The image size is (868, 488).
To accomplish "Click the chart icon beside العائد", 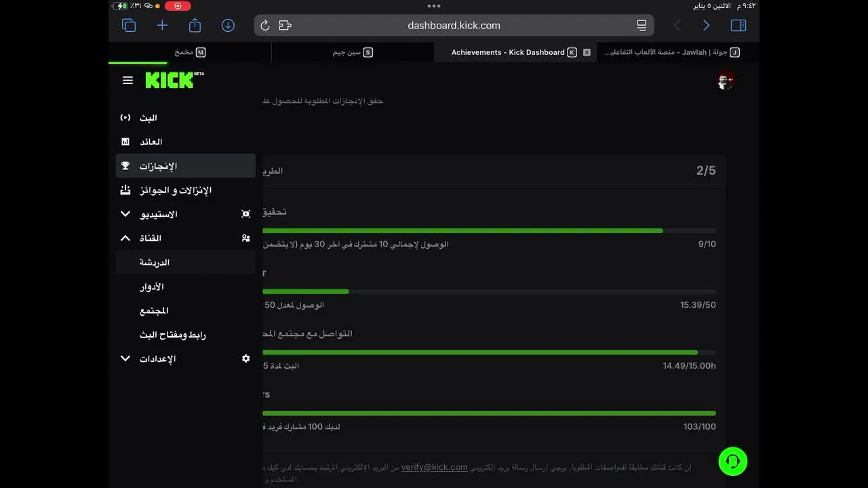I will coord(125,142).
